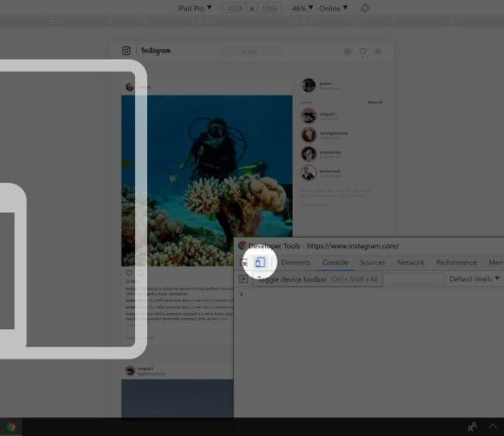Open the Default levels dropdown
The width and height of the screenshot is (504, 436).
tap(474, 279)
